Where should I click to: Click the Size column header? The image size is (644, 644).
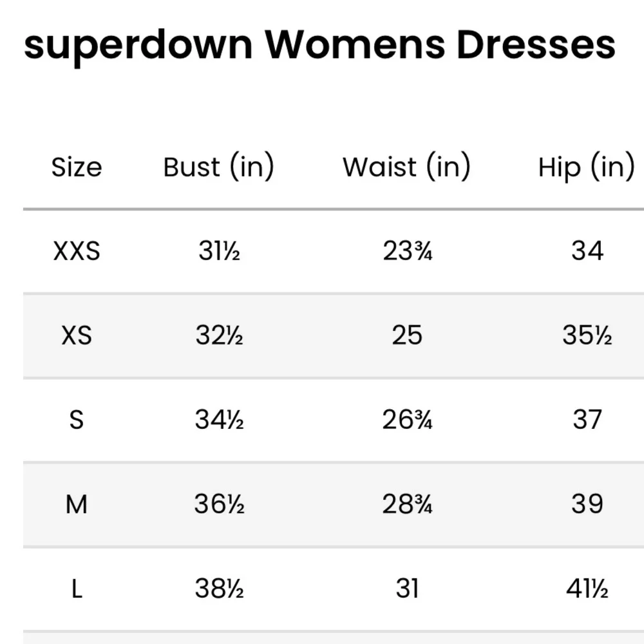pyautogui.click(x=77, y=167)
